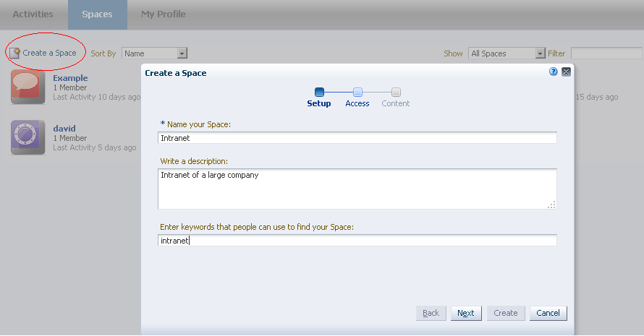The image size is (644, 336).
Task: Click the Create a Space icon
Action: click(14, 53)
